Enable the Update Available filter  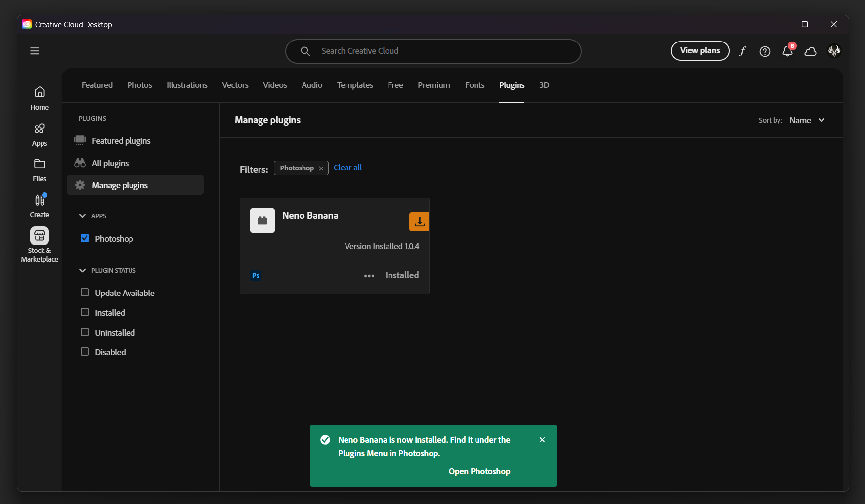click(x=85, y=293)
